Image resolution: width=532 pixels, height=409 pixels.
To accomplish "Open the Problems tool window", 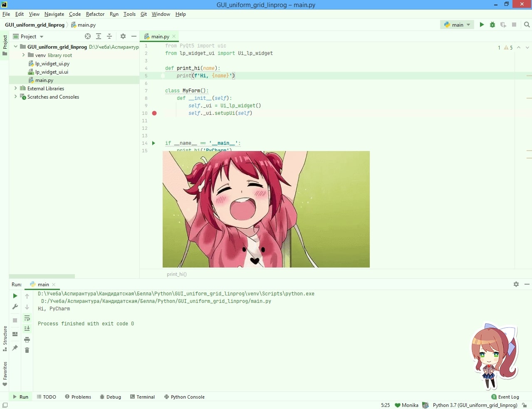I will pyautogui.click(x=78, y=397).
